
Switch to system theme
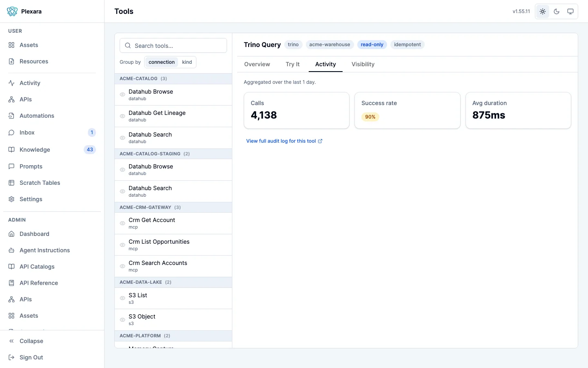pos(570,11)
